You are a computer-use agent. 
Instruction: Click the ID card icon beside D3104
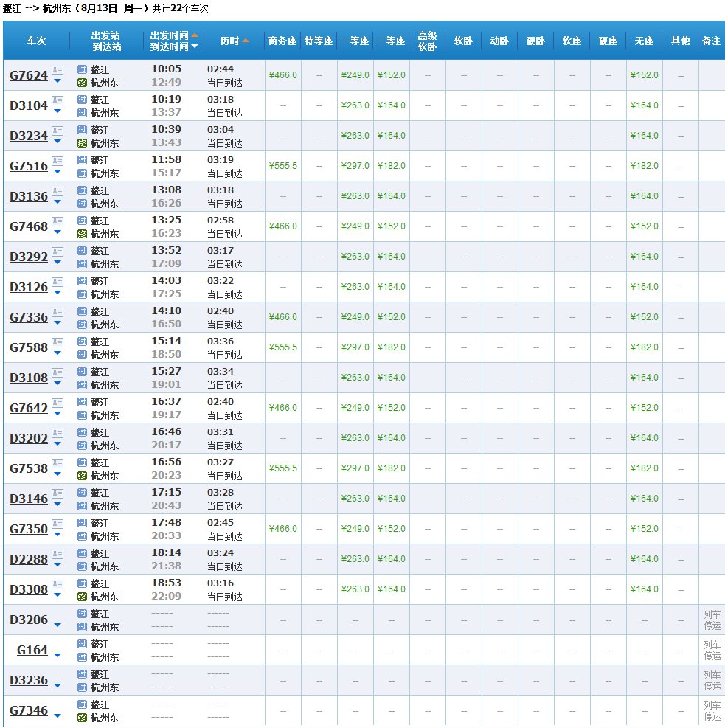pos(58,100)
